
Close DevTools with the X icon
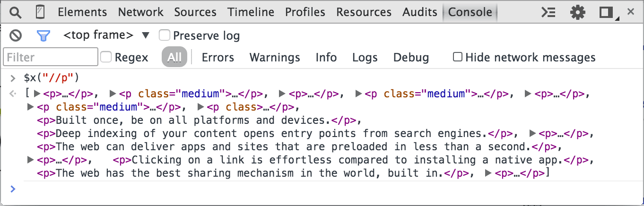(630, 12)
